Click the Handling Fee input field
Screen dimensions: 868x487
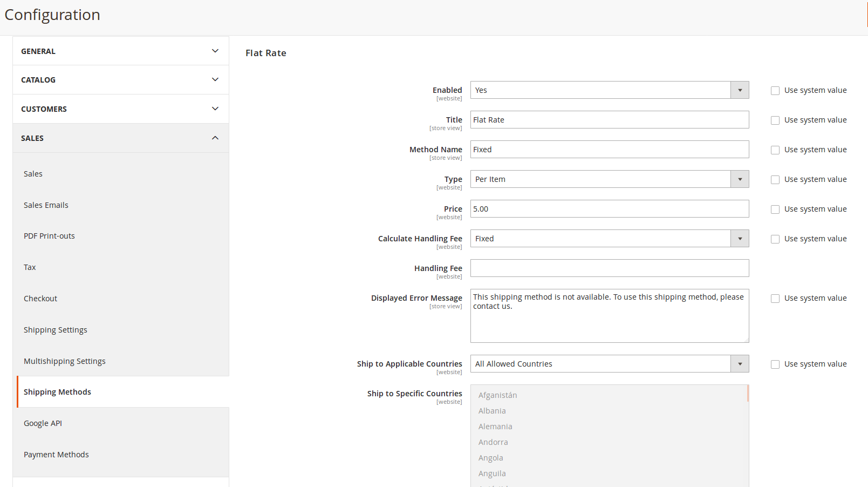coord(609,268)
